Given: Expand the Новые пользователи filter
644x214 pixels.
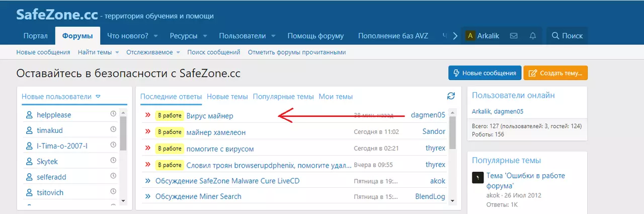Looking at the screenshot, I should click(98, 97).
